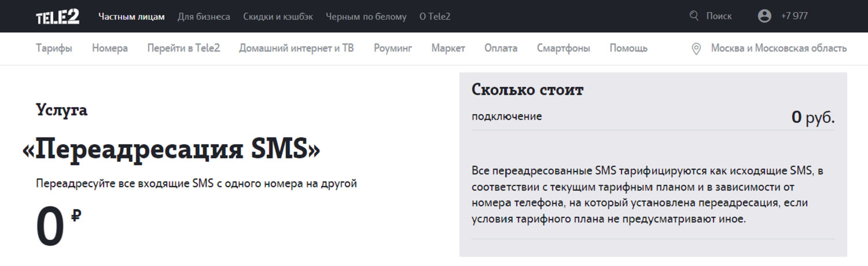This screenshot has width=868, height=266.
Task: Open the Маркет section
Action: tap(448, 49)
